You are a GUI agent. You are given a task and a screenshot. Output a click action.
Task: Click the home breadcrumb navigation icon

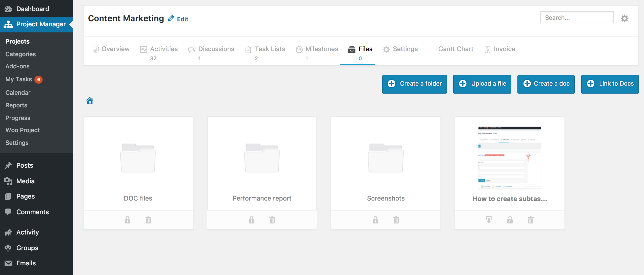[x=90, y=100]
